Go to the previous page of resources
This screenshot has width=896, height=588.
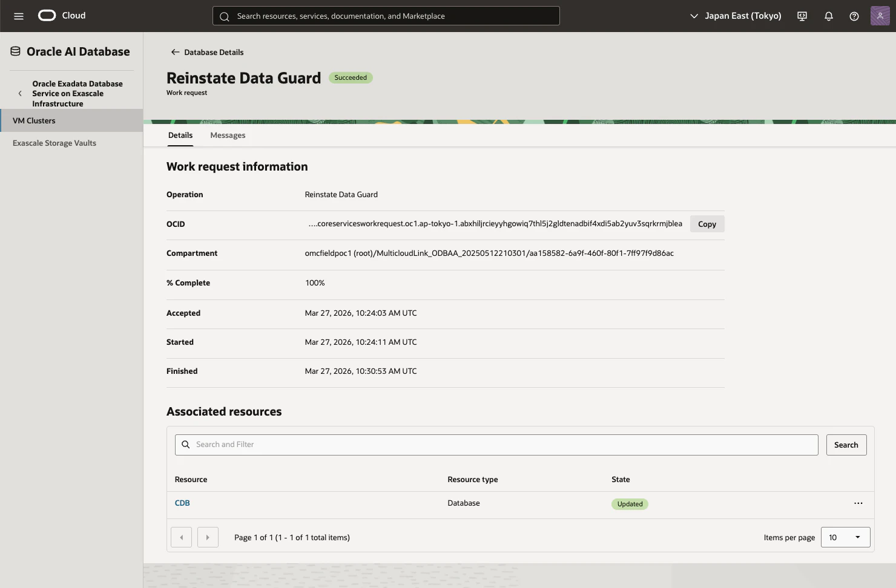pos(182,537)
